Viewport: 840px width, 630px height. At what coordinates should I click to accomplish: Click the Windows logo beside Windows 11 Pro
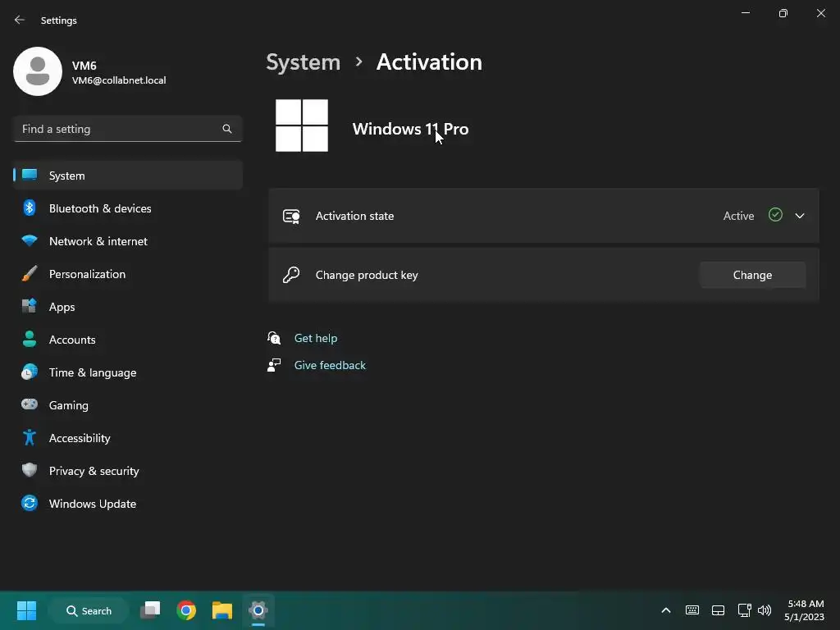click(302, 126)
